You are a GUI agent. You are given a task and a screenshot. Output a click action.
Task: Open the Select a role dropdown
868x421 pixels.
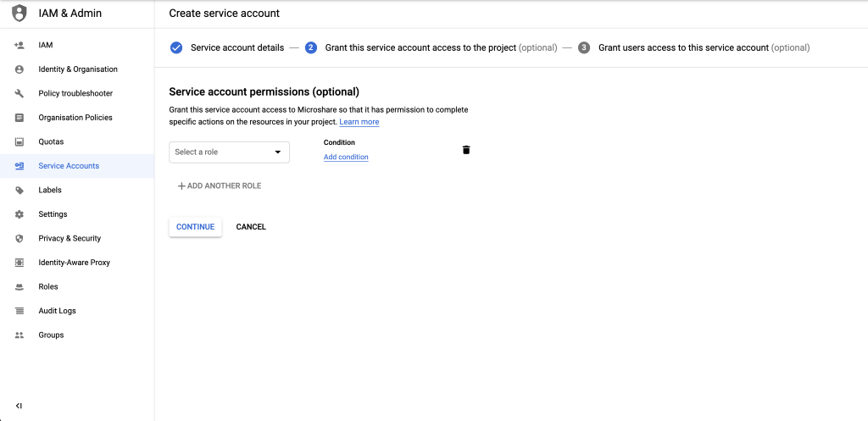(x=229, y=152)
